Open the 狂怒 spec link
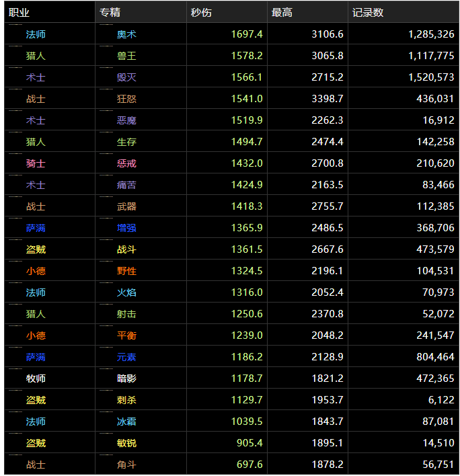This screenshot has height=476, width=460. click(x=126, y=99)
